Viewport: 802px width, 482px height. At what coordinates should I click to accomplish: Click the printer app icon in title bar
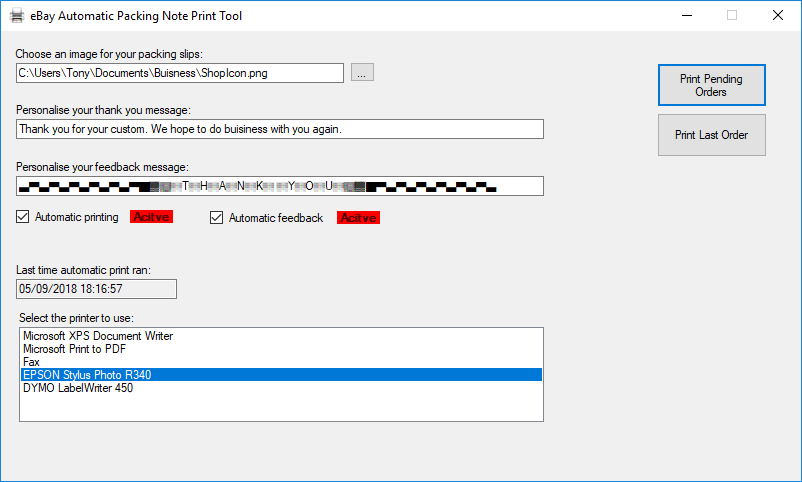pyautogui.click(x=17, y=15)
